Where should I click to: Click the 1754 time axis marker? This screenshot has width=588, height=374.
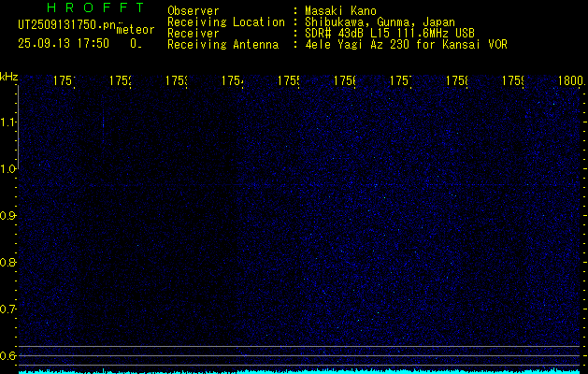(x=233, y=80)
